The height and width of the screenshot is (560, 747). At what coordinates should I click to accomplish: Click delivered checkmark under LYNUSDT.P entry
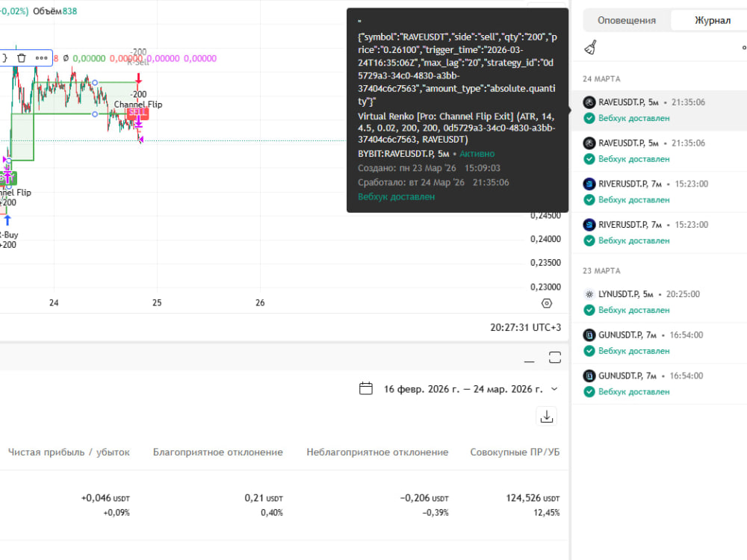[x=589, y=311]
